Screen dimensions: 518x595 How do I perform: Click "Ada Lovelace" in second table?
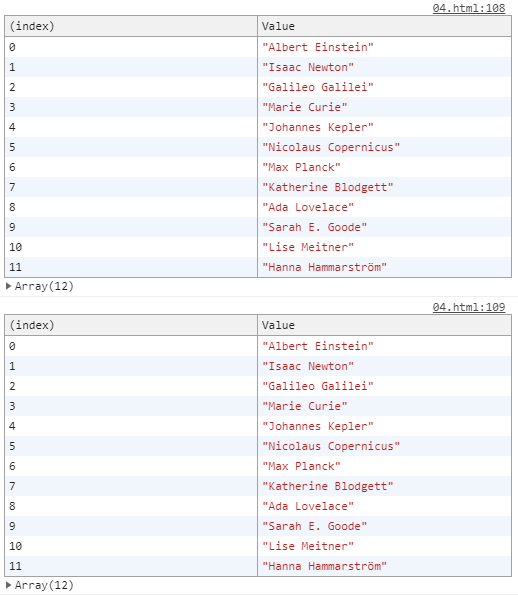pyautogui.click(x=308, y=506)
